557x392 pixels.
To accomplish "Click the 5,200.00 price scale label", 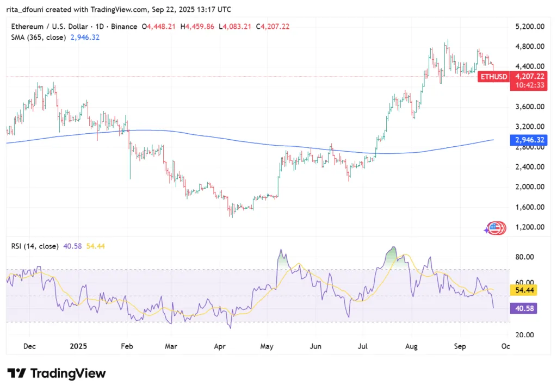I will [x=529, y=26].
